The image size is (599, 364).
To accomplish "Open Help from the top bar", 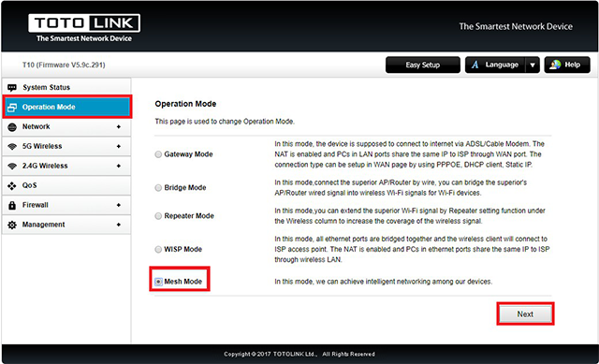I will 567,65.
